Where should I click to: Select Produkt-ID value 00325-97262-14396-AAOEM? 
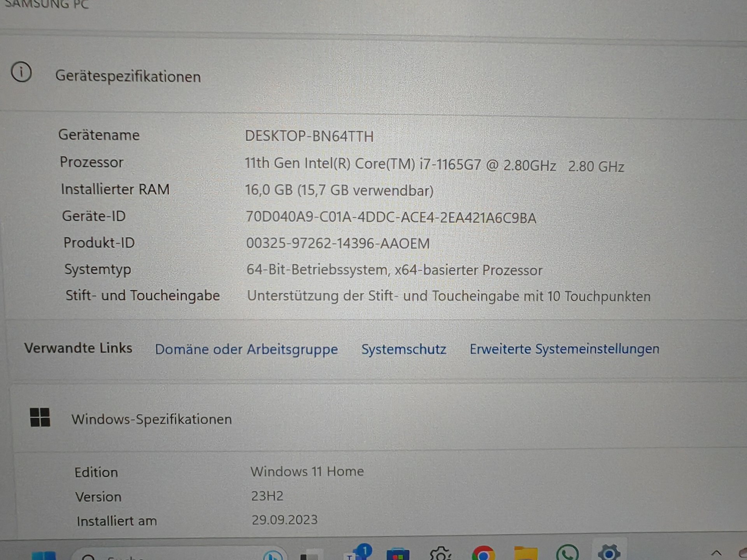click(338, 243)
